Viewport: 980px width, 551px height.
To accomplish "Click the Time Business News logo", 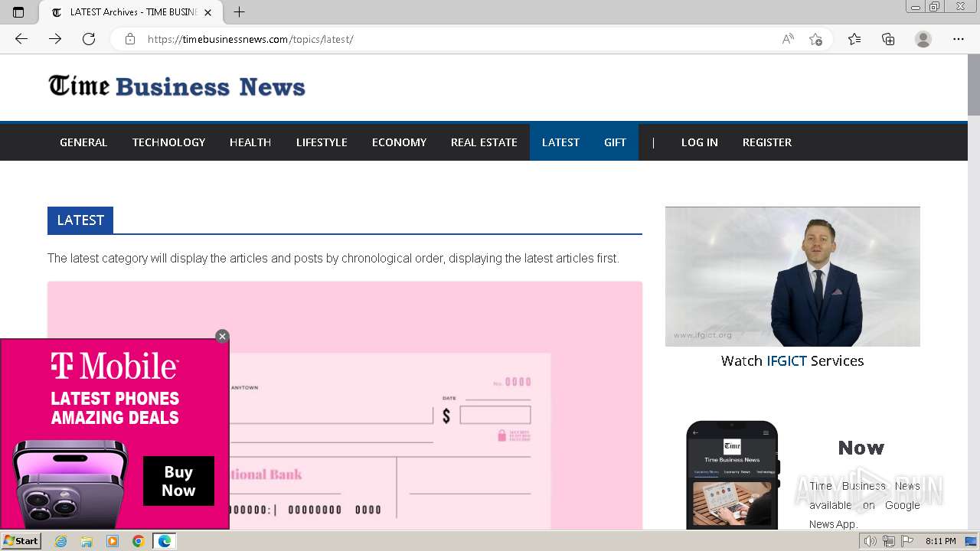I will [x=177, y=86].
